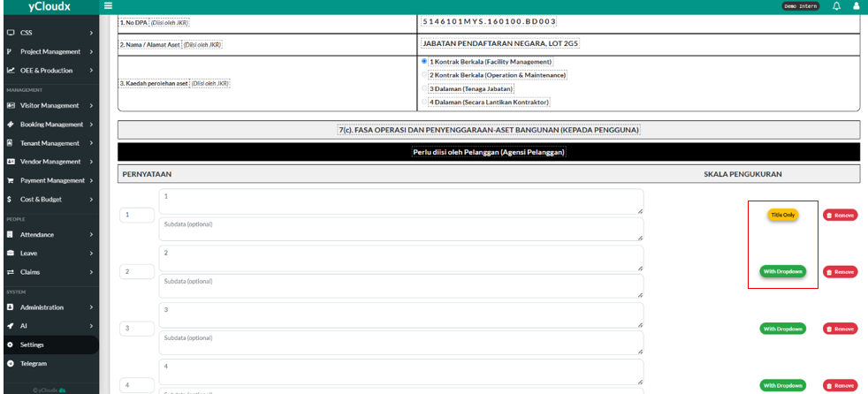Click the Settings gear icon
Image resolution: width=868 pixels, height=394 pixels.
[10, 345]
